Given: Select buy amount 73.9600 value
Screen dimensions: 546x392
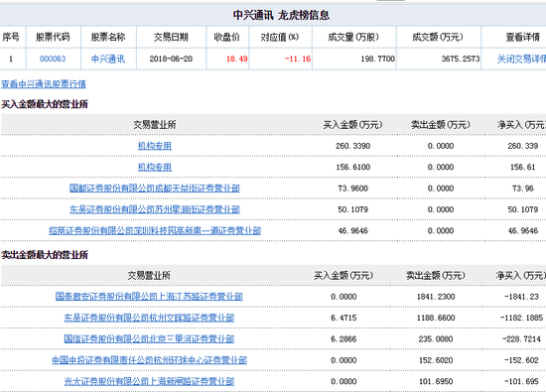Looking at the screenshot, I should pyautogui.click(x=352, y=189).
